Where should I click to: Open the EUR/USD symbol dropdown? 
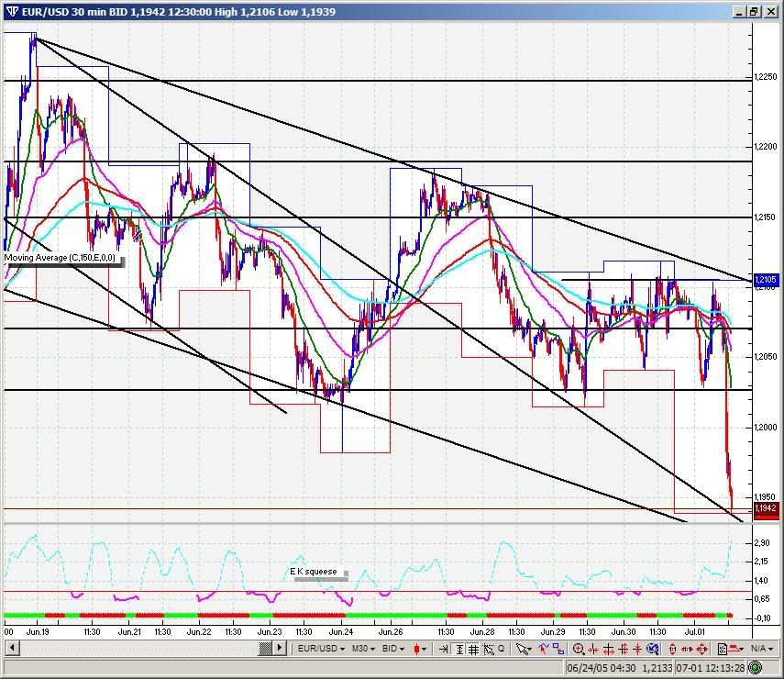tap(321, 649)
